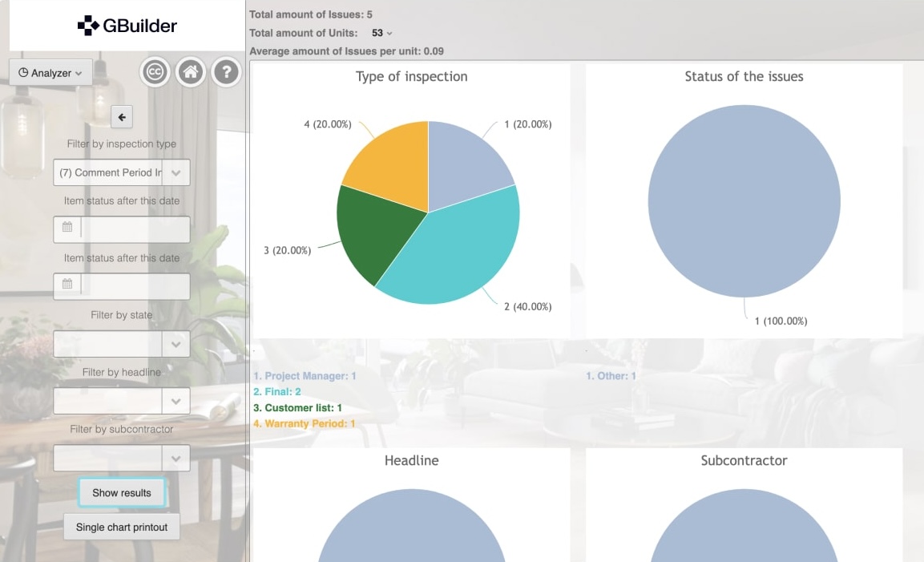The width and height of the screenshot is (924, 562).
Task: Go to home via house icon
Action: (191, 72)
